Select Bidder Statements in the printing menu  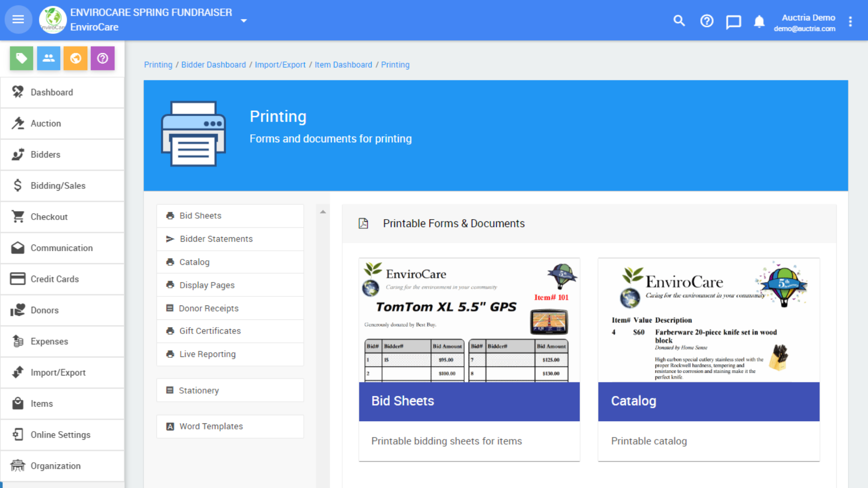click(216, 239)
